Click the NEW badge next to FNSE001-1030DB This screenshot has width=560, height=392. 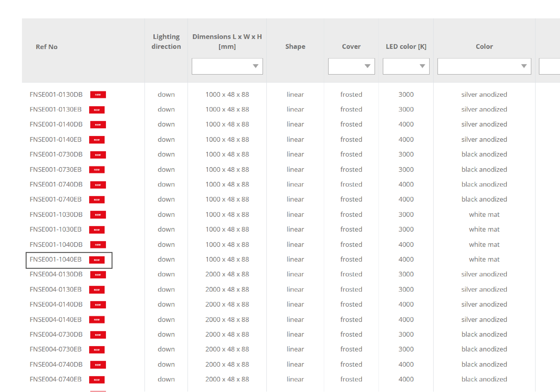(98, 215)
